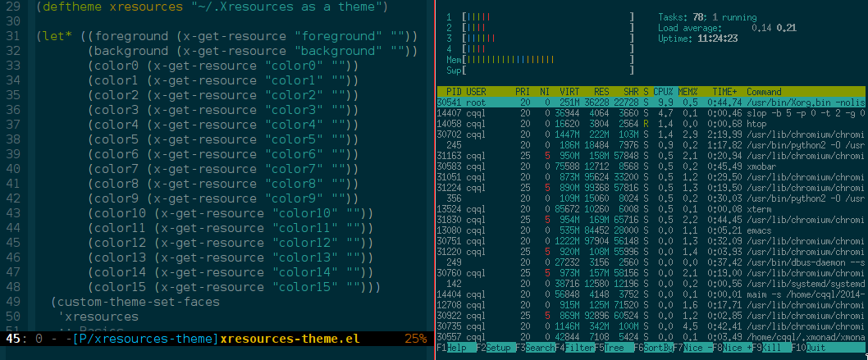Select the slop process with PID 14407
Image resolution: width=868 pixels, height=360 pixels.
click(x=651, y=113)
